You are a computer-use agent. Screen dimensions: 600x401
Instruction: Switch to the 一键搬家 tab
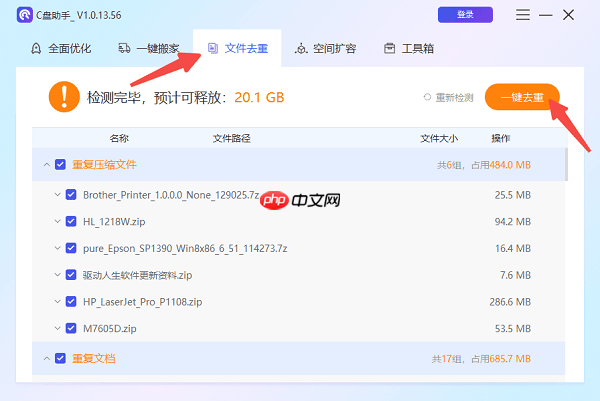pyautogui.click(x=149, y=49)
